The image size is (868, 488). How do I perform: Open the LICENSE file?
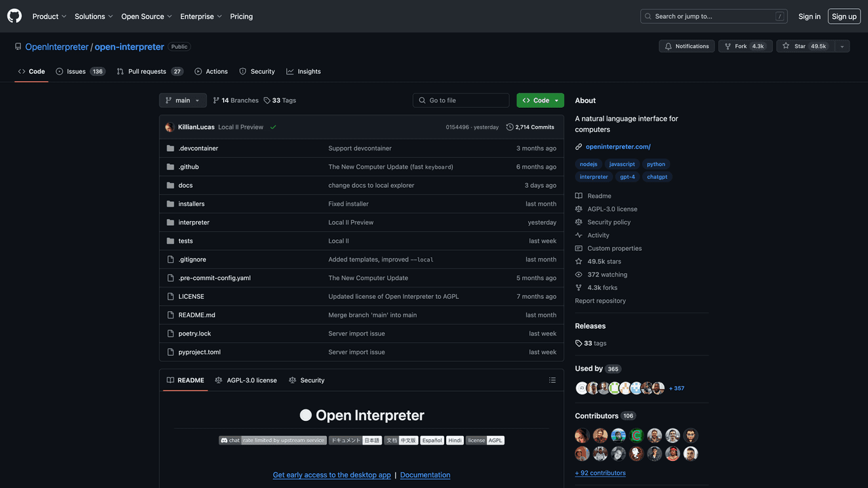[191, 296]
